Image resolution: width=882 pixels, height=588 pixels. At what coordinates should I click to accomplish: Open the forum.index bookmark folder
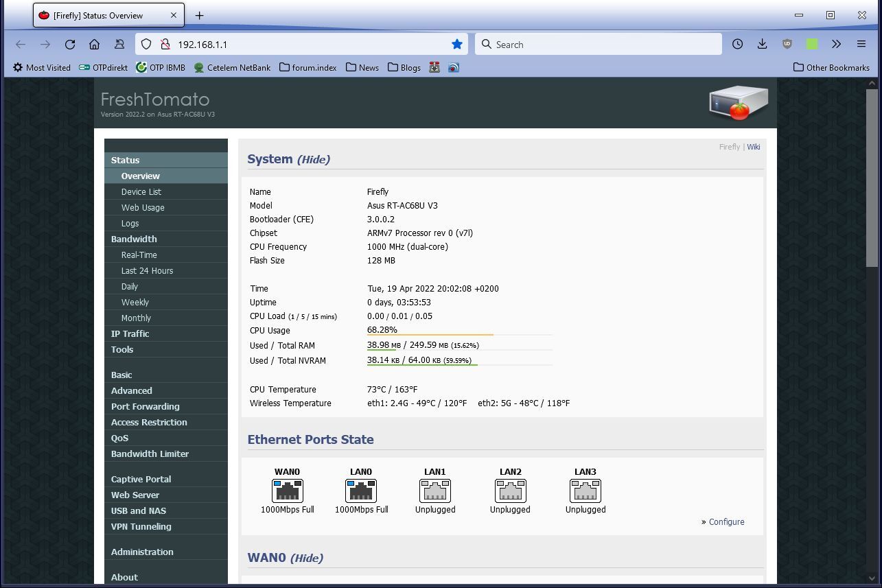click(307, 67)
